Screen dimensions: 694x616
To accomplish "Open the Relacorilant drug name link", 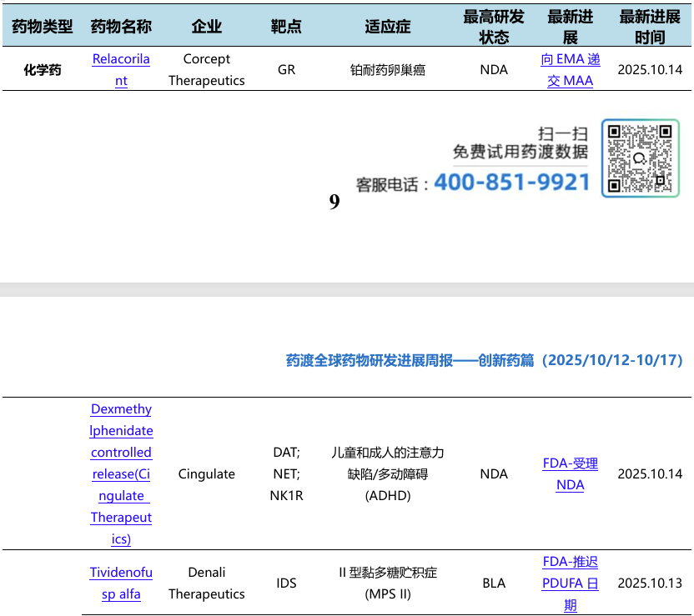I will [x=121, y=70].
